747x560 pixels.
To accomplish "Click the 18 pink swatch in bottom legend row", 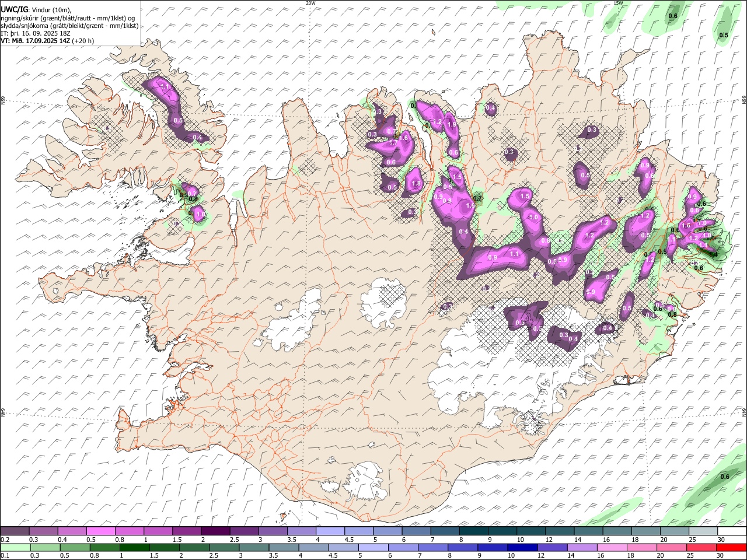I will point(641,547).
